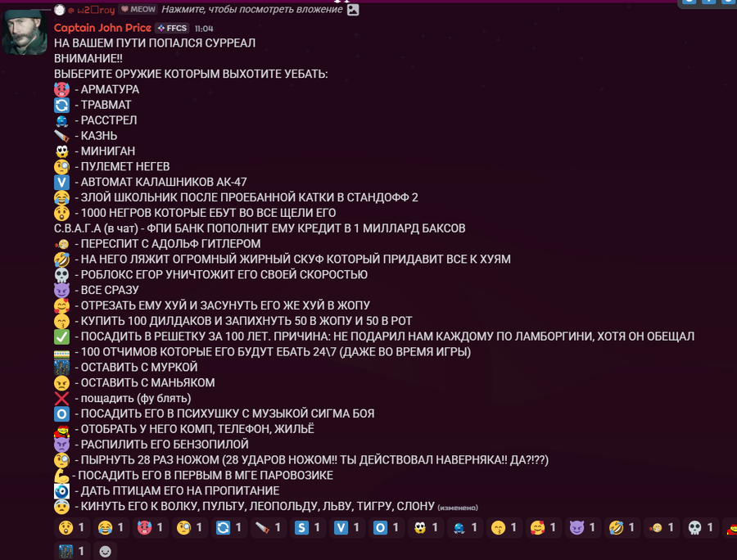
Task: Click the blue letter S reaction
Action: tap(307, 527)
